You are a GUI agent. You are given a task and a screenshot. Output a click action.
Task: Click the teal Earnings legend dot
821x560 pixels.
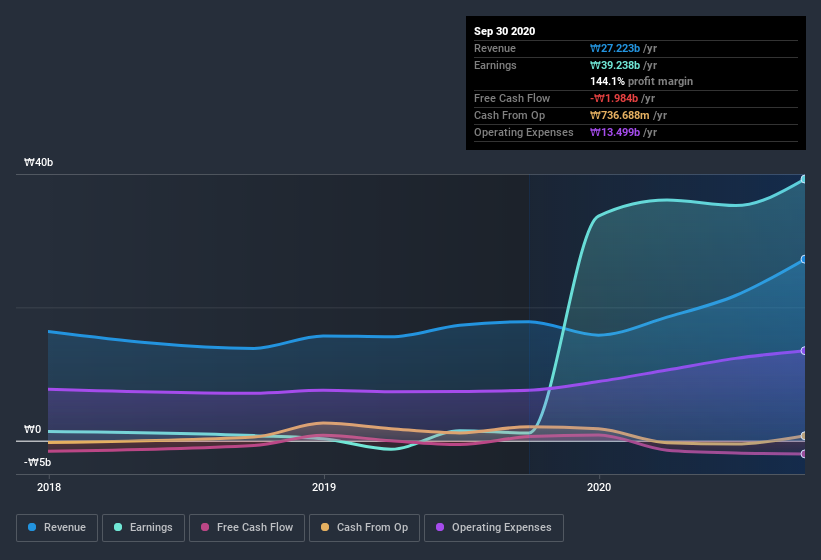click(x=118, y=527)
